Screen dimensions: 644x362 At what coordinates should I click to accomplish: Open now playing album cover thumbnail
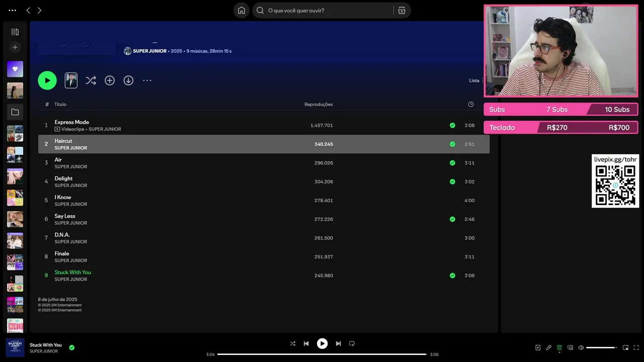[x=15, y=347]
